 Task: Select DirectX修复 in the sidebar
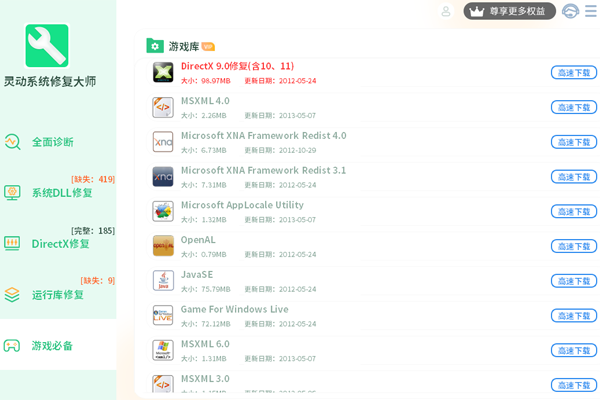[x=59, y=244]
